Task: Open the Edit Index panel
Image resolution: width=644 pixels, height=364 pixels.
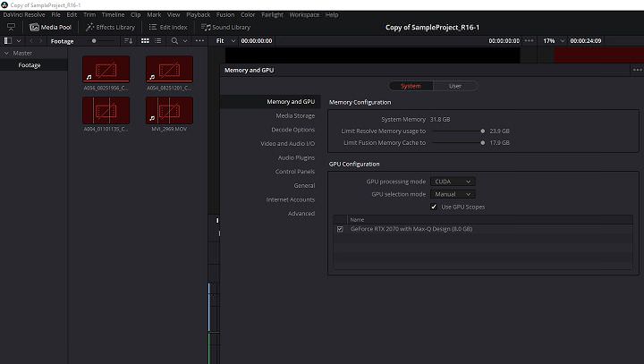Action: 168,27
